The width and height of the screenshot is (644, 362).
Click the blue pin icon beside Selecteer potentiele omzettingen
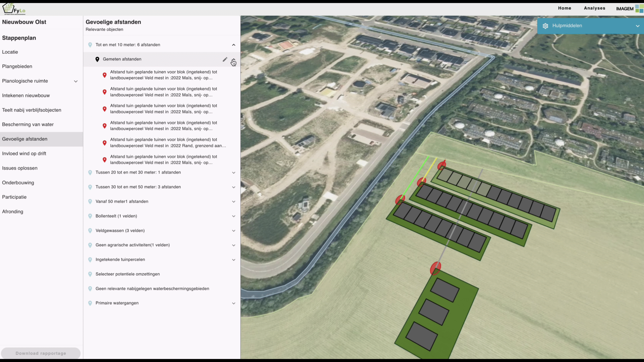coord(90,274)
